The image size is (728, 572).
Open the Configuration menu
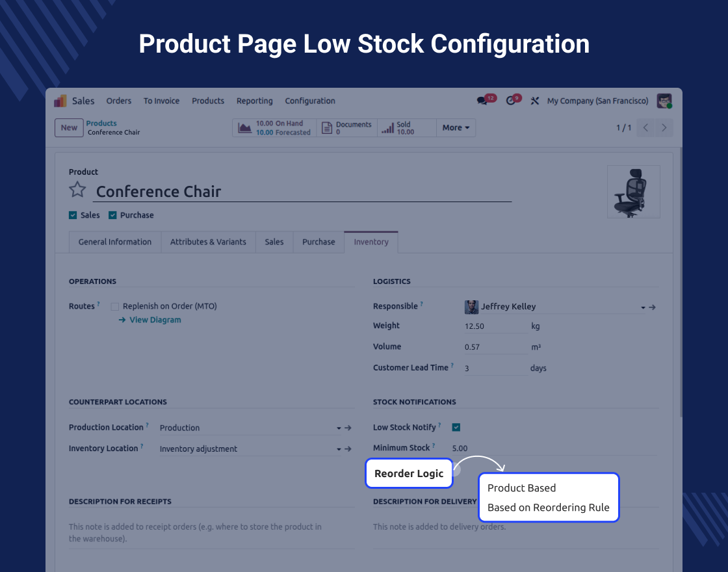[310, 101]
